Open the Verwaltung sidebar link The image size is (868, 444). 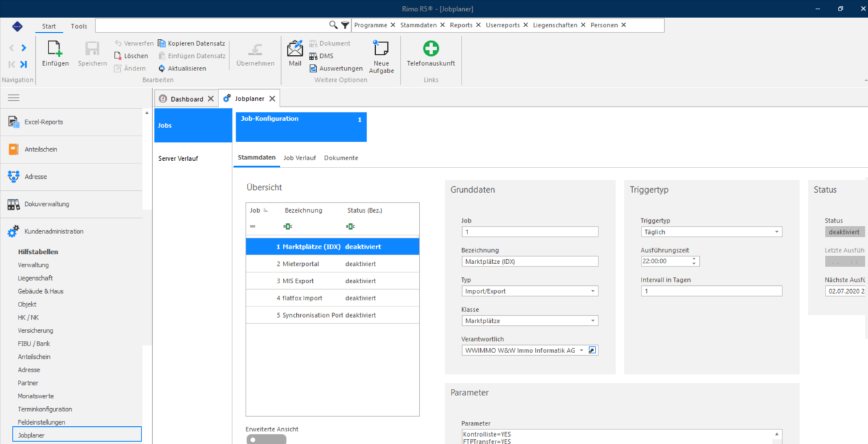point(33,265)
